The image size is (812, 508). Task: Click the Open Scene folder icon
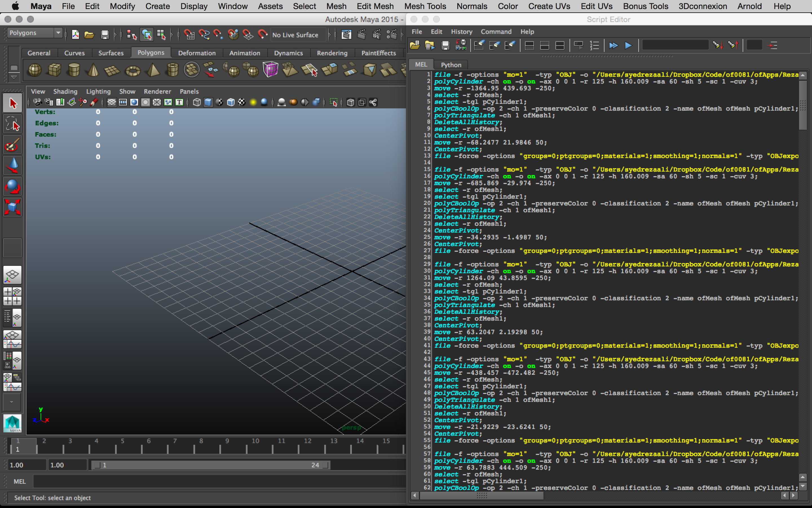89,35
